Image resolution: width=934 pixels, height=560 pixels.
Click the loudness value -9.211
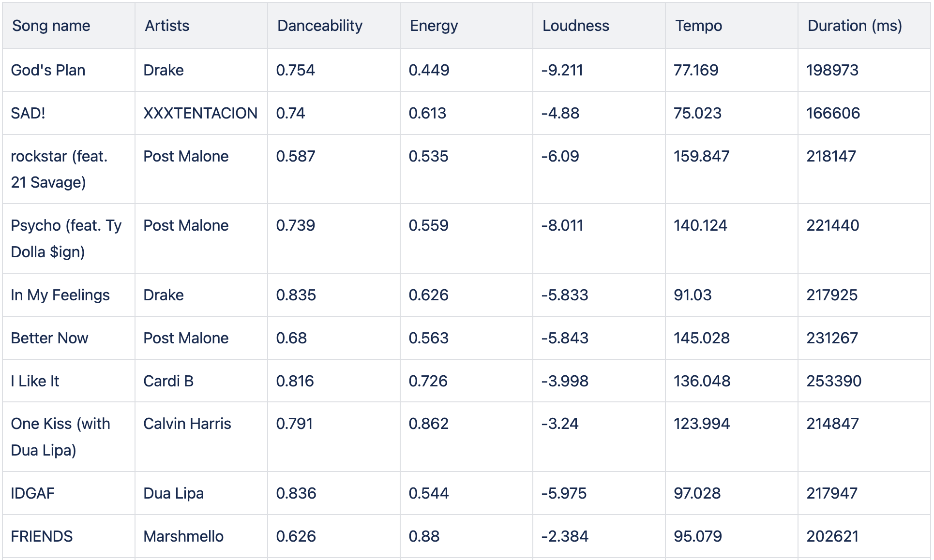tap(562, 70)
